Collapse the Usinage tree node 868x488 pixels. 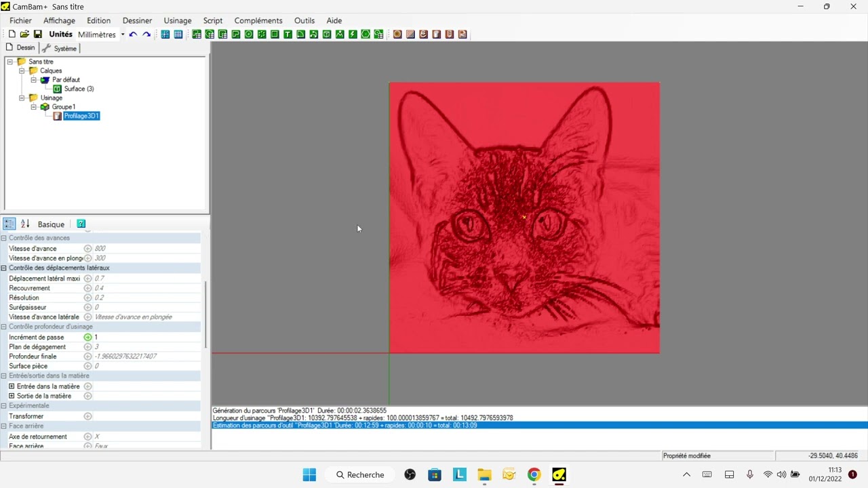pos(22,98)
